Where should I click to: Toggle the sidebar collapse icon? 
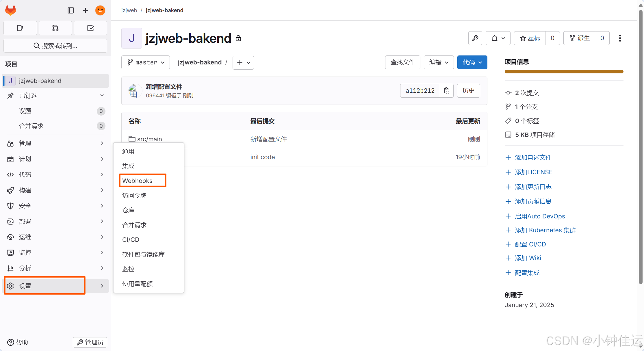pos(71,10)
